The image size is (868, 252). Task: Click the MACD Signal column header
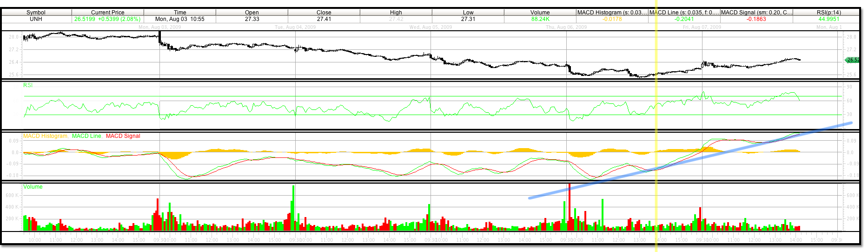[x=756, y=13]
